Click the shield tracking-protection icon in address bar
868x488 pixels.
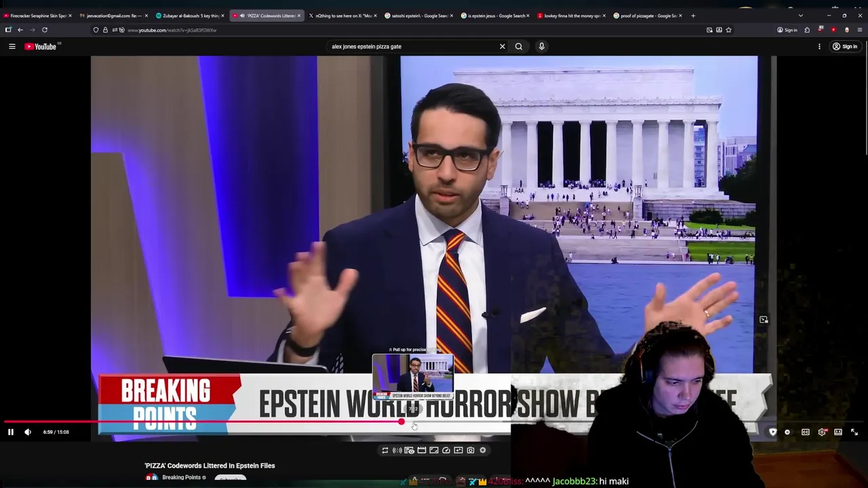pyautogui.click(x=96, y=30)
